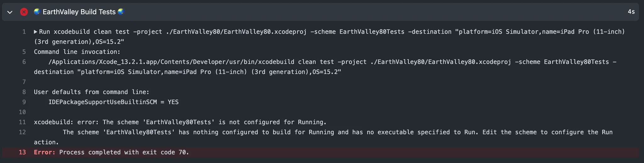Click line number 11 with xcodebuild error
Screen dimensions: 644x163
point(22,122)
